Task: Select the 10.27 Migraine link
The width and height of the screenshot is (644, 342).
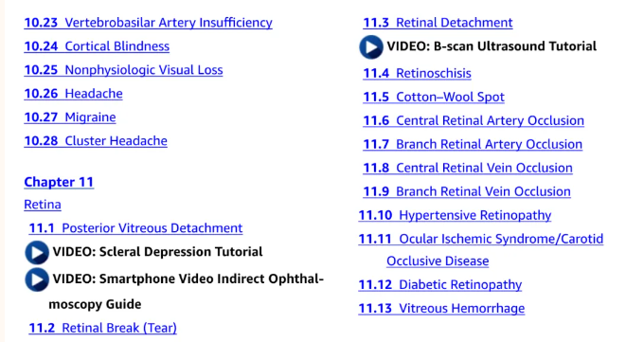Action: [70, 117]
